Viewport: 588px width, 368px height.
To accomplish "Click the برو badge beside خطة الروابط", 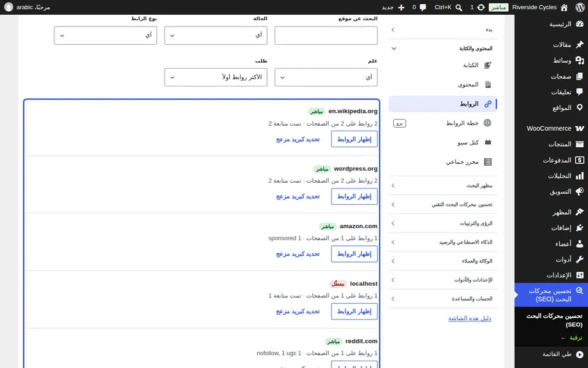I will click(399, 123).
